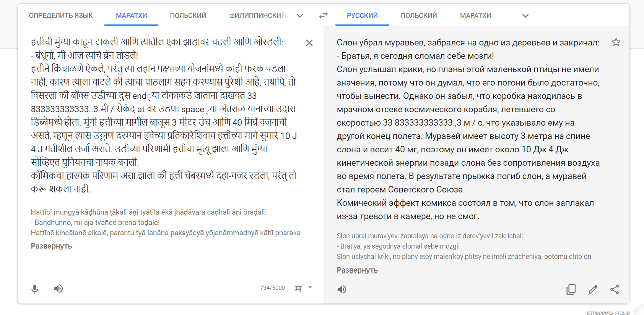Clear the source text with the X button

[309, 43]
